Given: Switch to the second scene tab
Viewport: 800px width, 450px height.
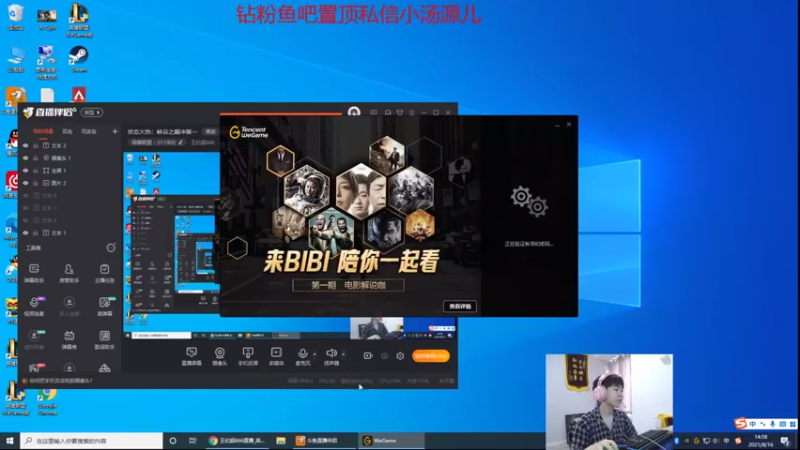Looking at the screenshot, I should point(67,132).
